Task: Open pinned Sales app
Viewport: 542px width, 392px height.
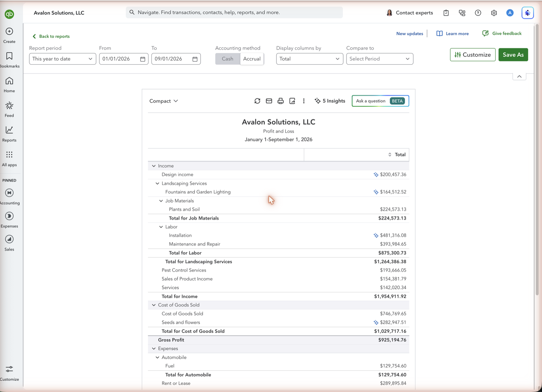Action: click(9, 243)
